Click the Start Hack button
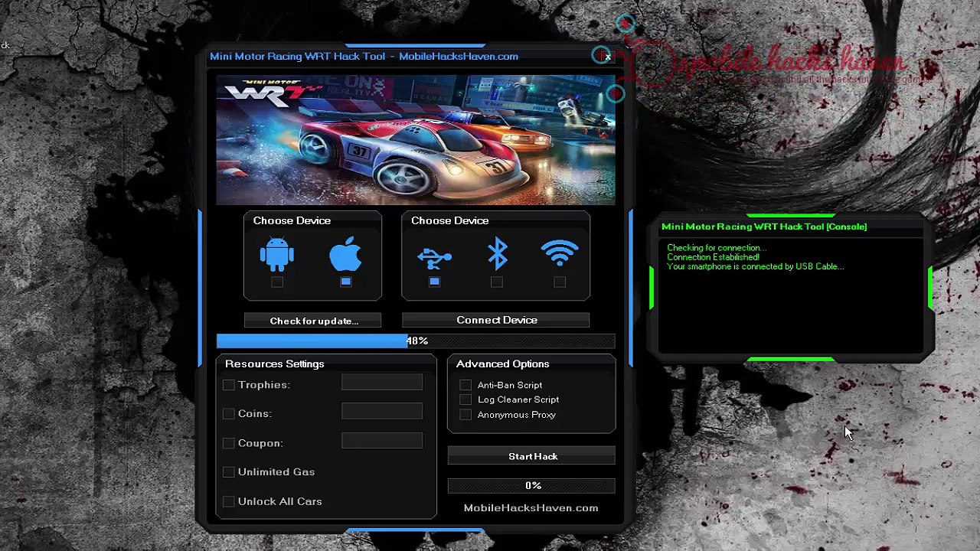Screen dimensions: 980x551 tap(532, 456)
